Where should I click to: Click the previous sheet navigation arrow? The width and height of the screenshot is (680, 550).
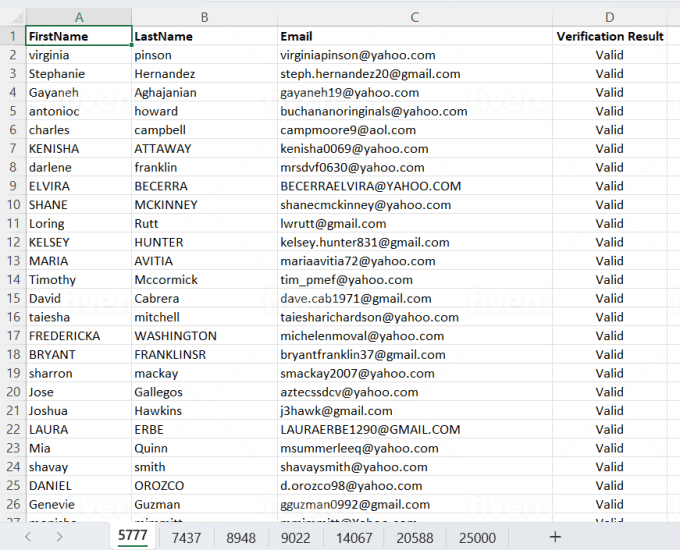[27, 537]
